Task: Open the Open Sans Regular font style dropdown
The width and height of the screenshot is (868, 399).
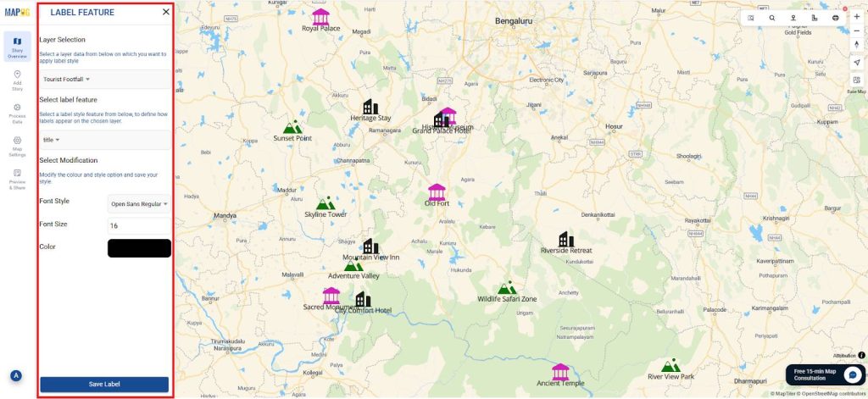Action: coord(139,203)
